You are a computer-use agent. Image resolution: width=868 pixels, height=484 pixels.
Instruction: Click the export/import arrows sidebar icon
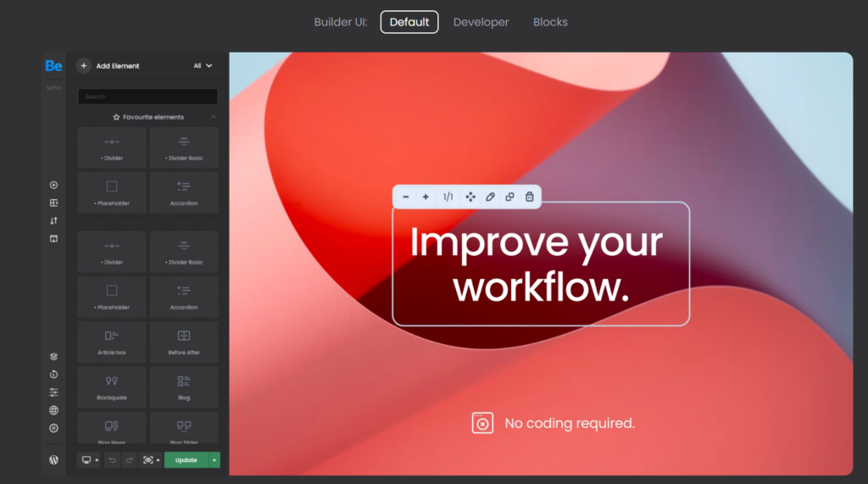[53, 220]
